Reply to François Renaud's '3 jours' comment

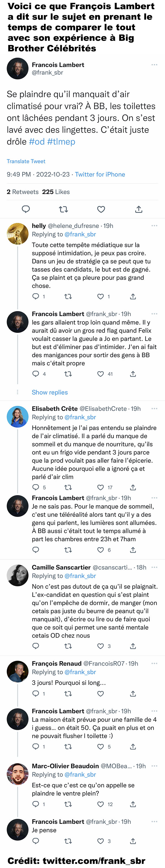tap(35, 693)
